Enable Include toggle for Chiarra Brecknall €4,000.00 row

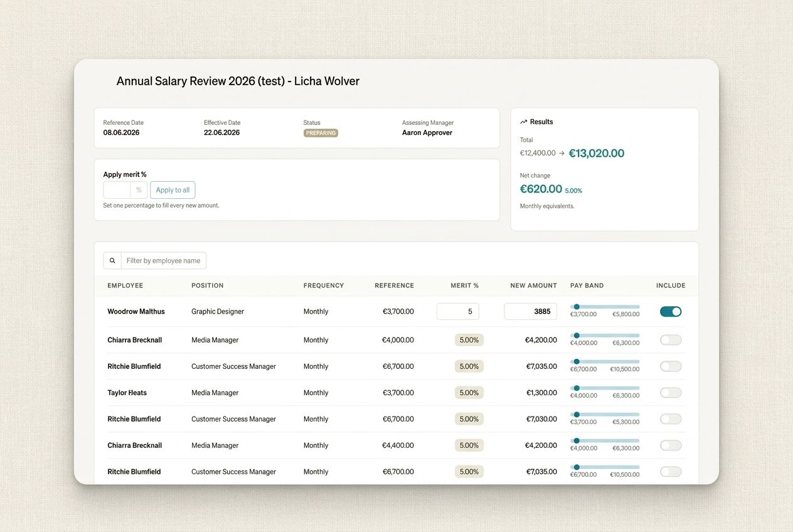(x=671, y=340)
